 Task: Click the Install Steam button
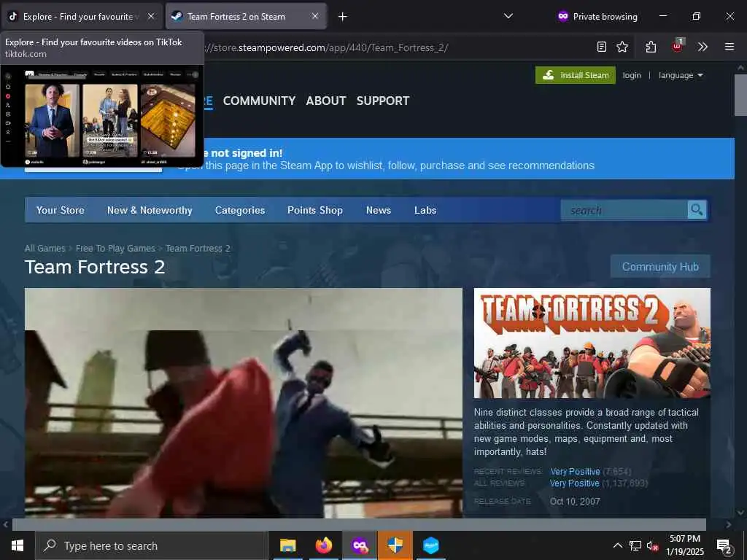click(576, 75)
